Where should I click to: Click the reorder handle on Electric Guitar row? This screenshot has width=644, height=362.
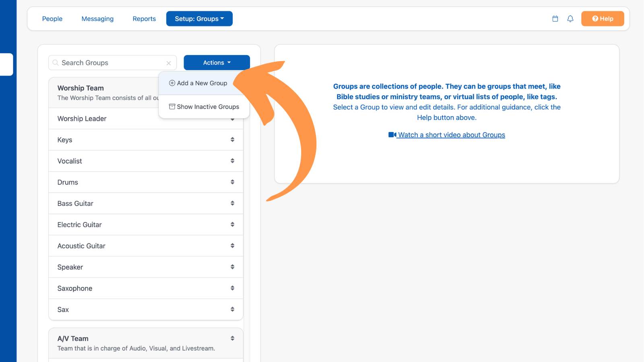pyautogui.click(x=232, y=224)
